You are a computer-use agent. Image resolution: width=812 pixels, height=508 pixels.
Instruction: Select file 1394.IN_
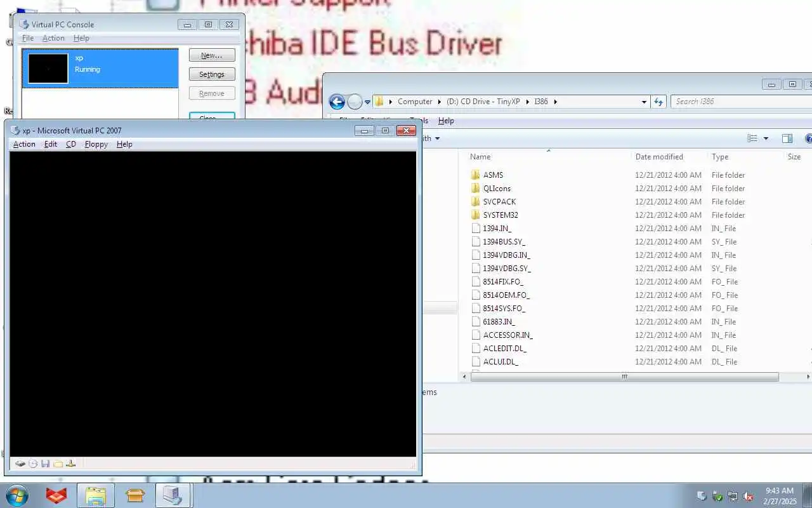pyautogui.click(x=497, y=229)
